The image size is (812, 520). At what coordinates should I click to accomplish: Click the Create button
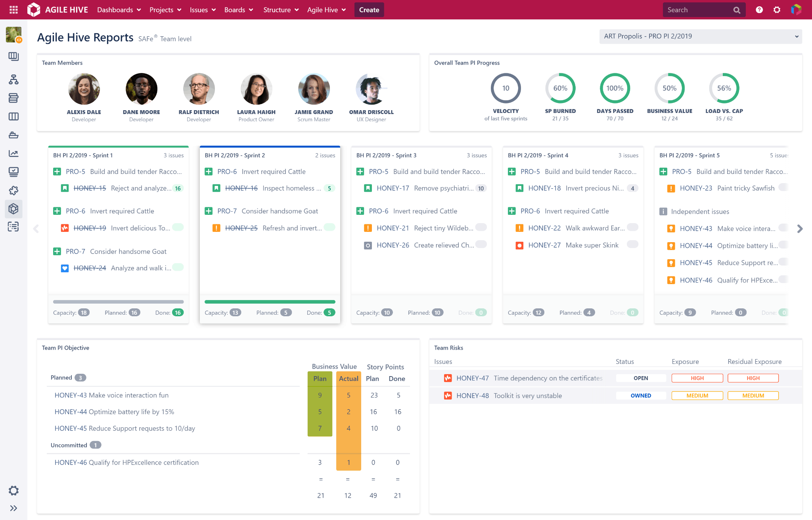369,10
